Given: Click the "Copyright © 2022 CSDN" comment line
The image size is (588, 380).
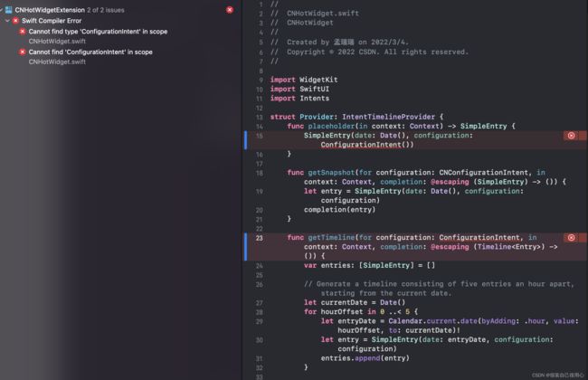Looking at the screenshot, I should tap(369, 52).
